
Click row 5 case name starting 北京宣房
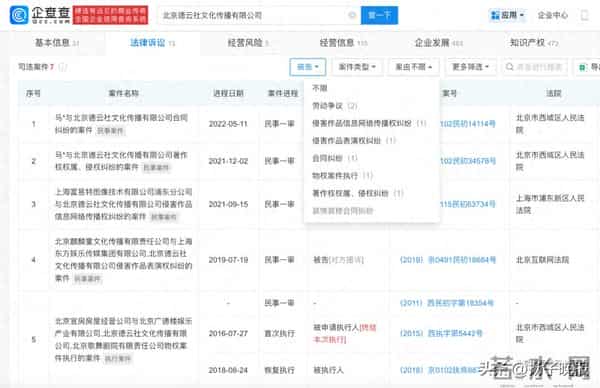coord(123,339)
